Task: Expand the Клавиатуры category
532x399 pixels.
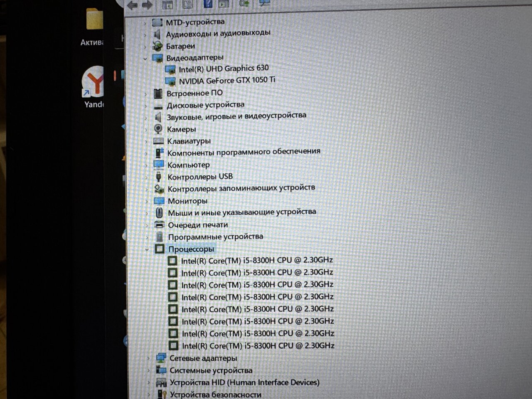Action: (x=146, y=142)
